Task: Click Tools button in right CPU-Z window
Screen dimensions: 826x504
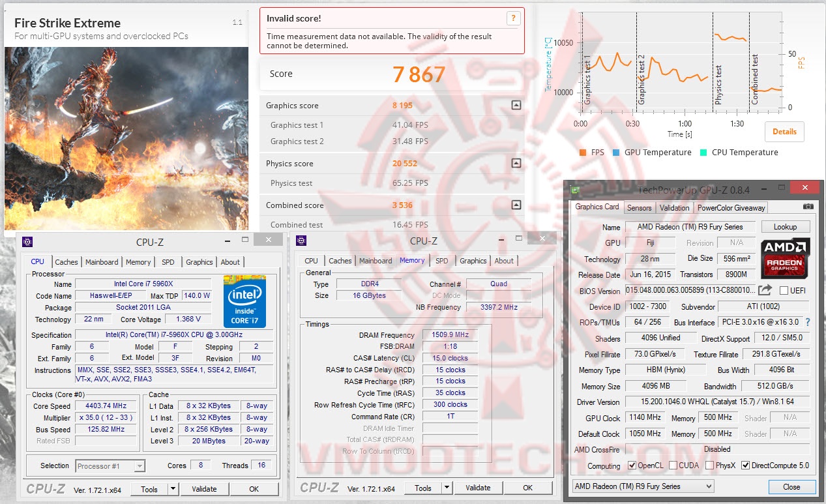Action: tap(423, 488)
